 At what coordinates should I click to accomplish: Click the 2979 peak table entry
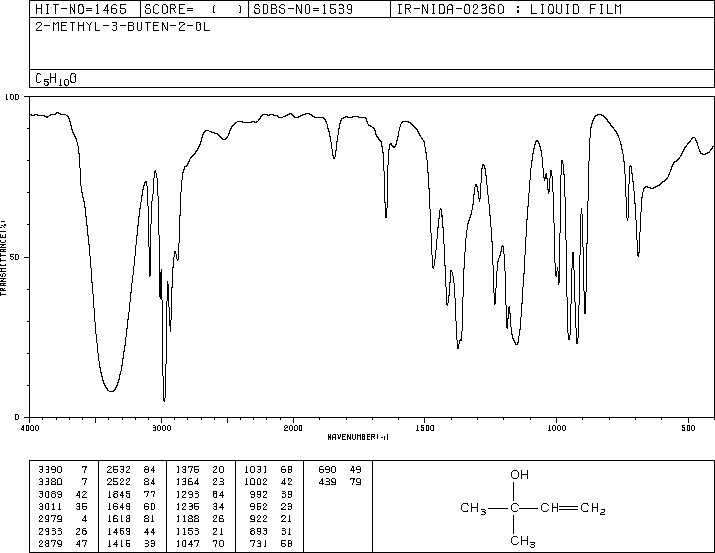click(x=50, y=519)
